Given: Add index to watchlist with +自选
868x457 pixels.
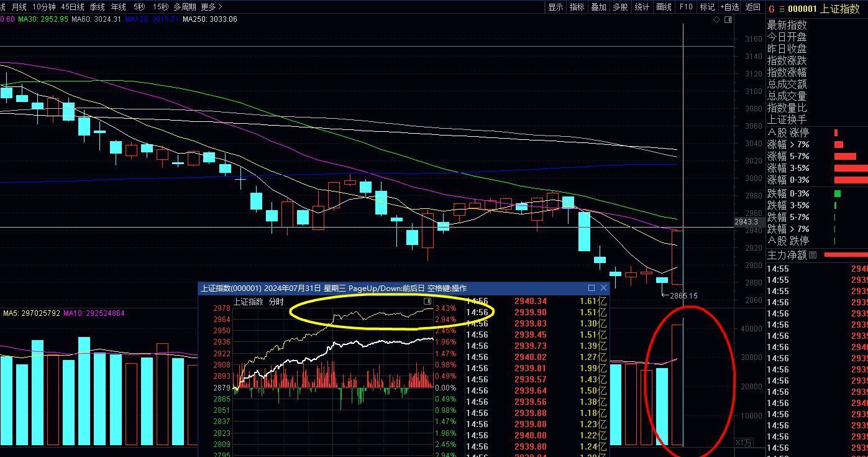Looking at the screenshot, I should click(729, 7).
